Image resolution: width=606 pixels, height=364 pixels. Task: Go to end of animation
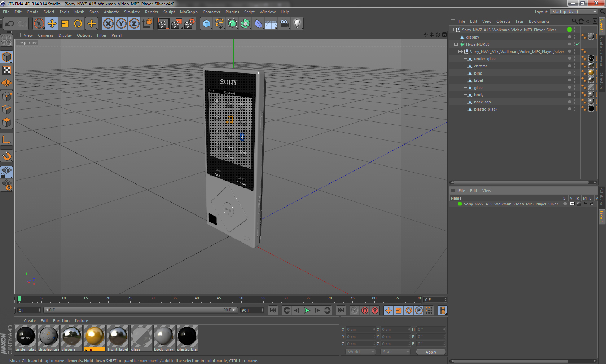pos(341,310)
